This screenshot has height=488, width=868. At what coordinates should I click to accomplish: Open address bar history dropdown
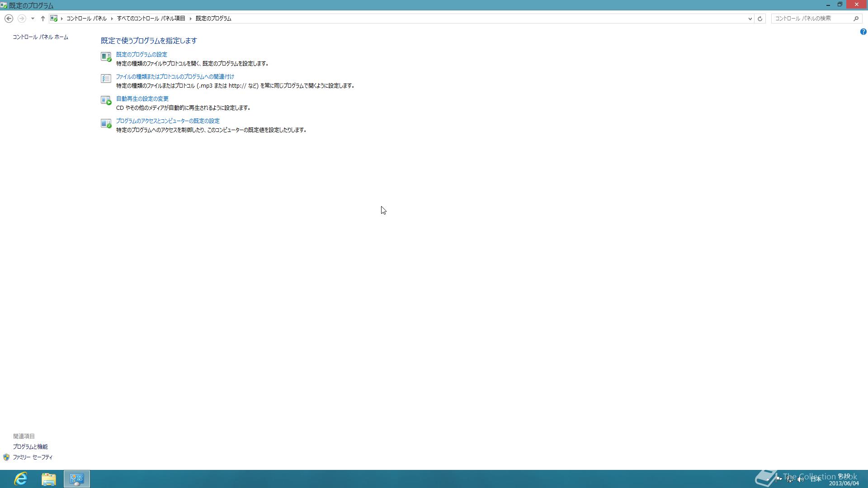click(x=750, y=19)
